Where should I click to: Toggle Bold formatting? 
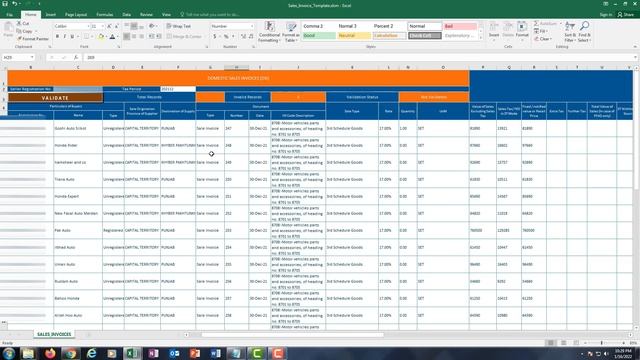[x=57, y=37]
